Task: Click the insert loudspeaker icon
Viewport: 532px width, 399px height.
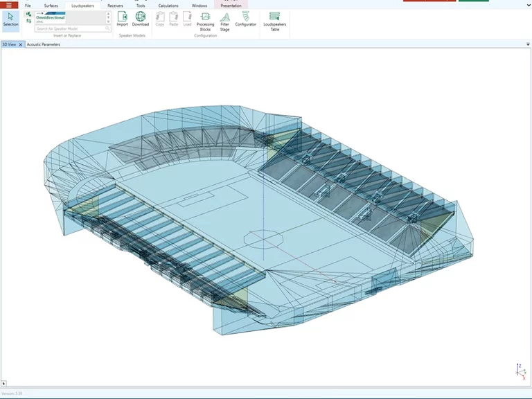Action: (x=29, y=14)
